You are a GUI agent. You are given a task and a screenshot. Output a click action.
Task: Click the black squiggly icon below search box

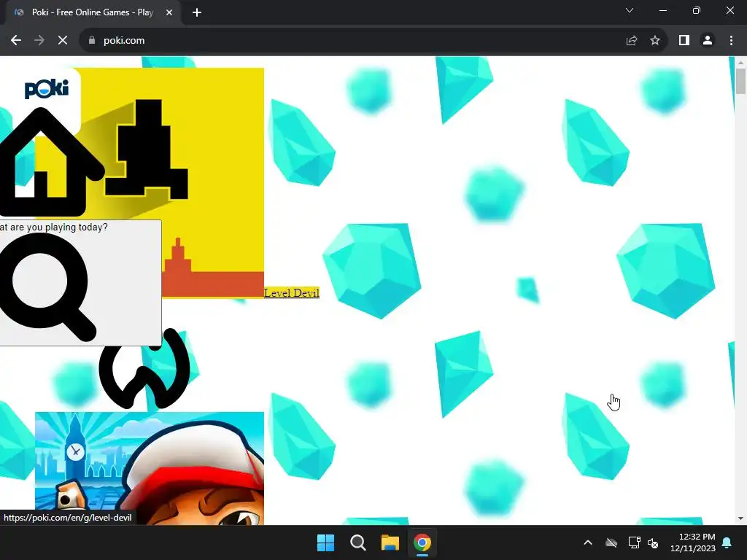pyautogui.click(x=144, y=368)
